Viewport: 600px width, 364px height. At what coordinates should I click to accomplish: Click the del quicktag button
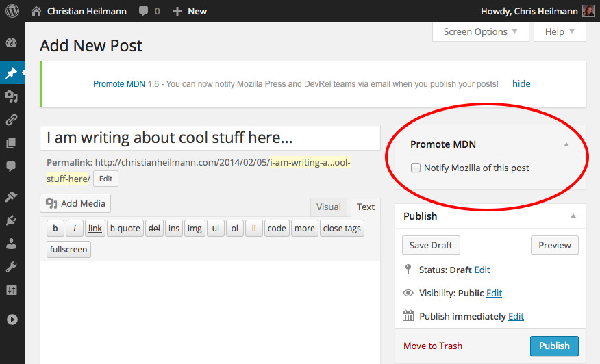(154, 229)
